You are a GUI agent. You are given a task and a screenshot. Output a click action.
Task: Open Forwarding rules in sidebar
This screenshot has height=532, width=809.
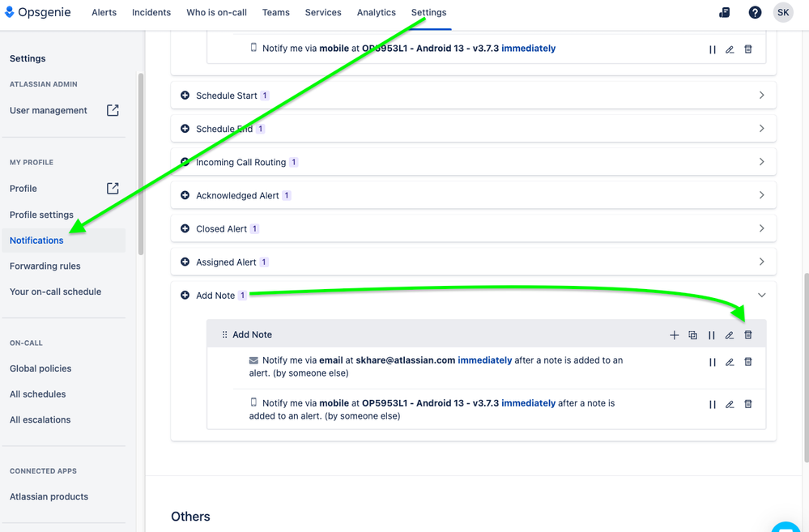tap(45, 266)
